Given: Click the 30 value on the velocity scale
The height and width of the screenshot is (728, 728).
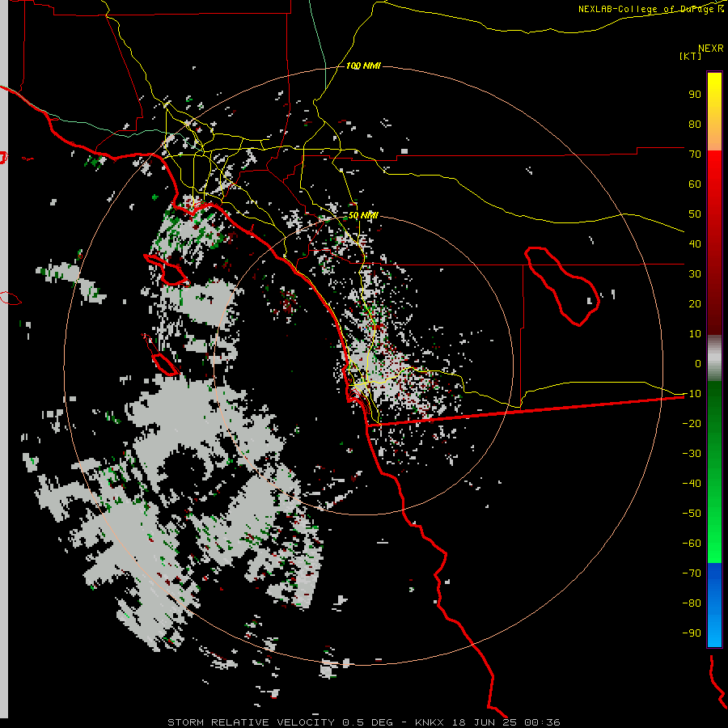Looking at the screenshot, I should 695,274.
